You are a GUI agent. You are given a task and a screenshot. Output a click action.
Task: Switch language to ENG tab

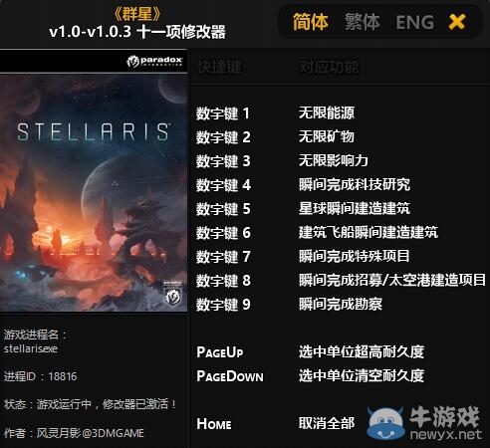pyautogui.click(x=415, y=23)
